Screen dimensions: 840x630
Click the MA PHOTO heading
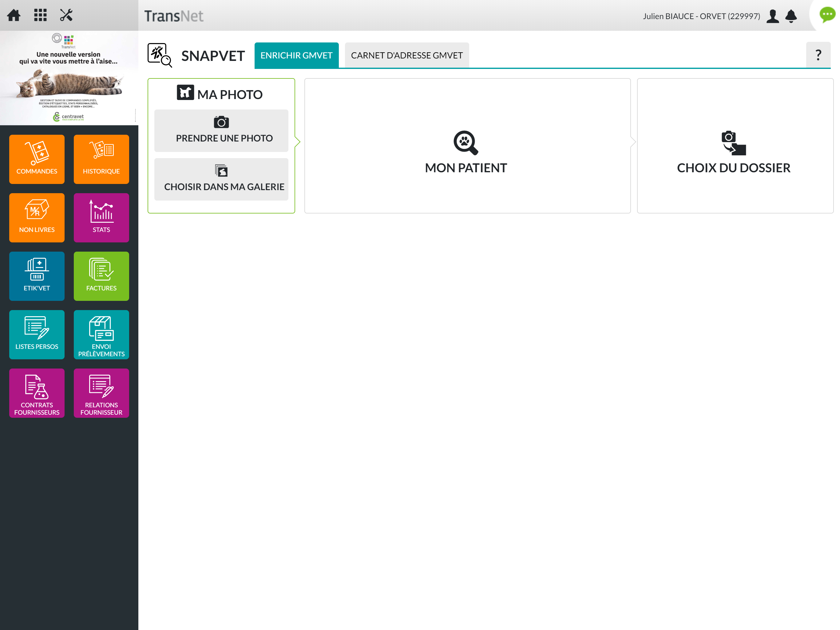pyautogui.click(x=220, y=94)
